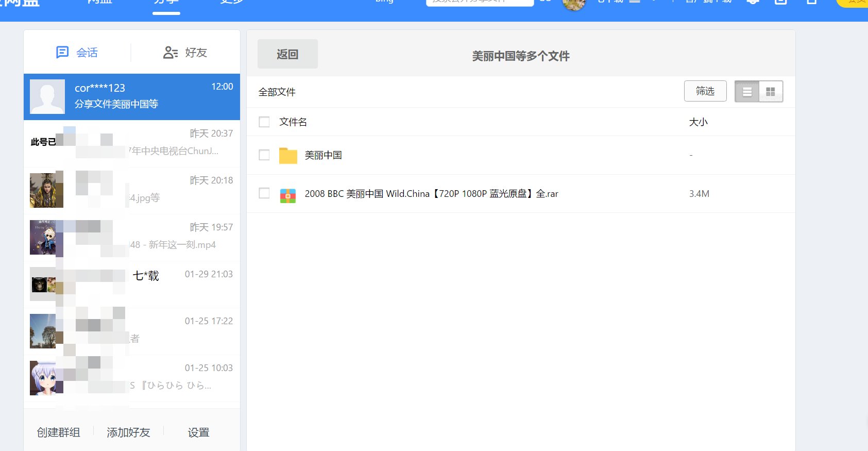Open the conversation from 昨天 20:18
868x451 pixels.
pyautogui.click(x=132, y=191)
